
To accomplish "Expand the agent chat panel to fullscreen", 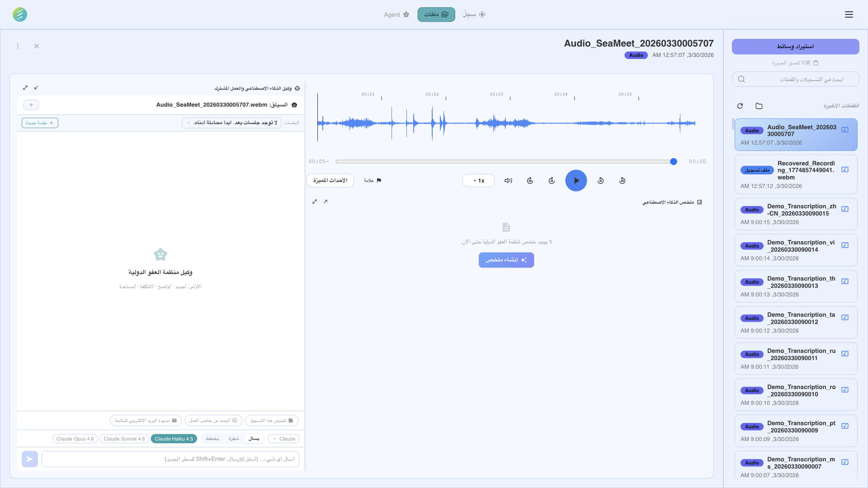I will tap(25, 88).
